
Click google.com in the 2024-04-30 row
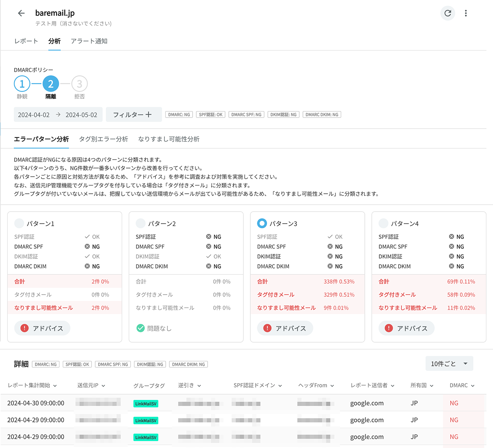367,403
